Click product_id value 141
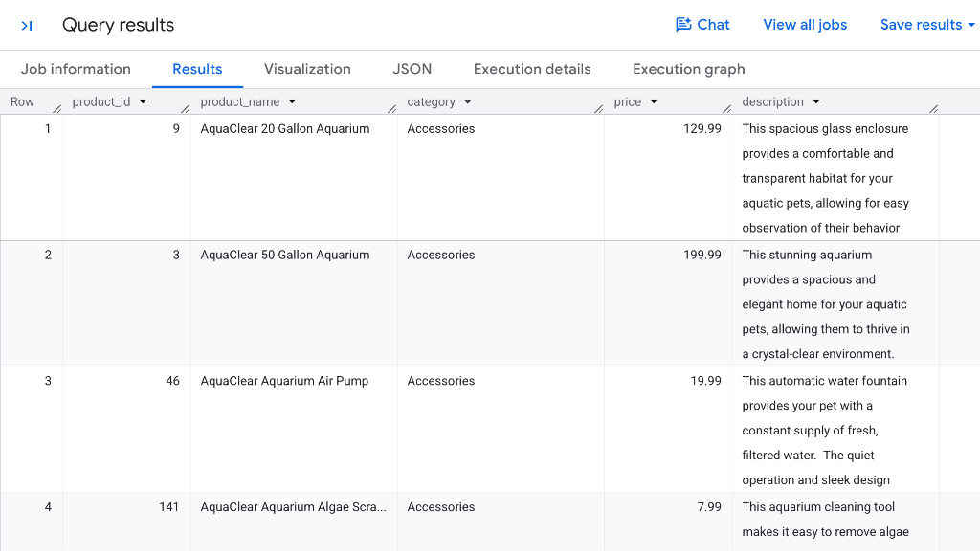This screenshot has width=980, height=556. (x=168, y=507)
